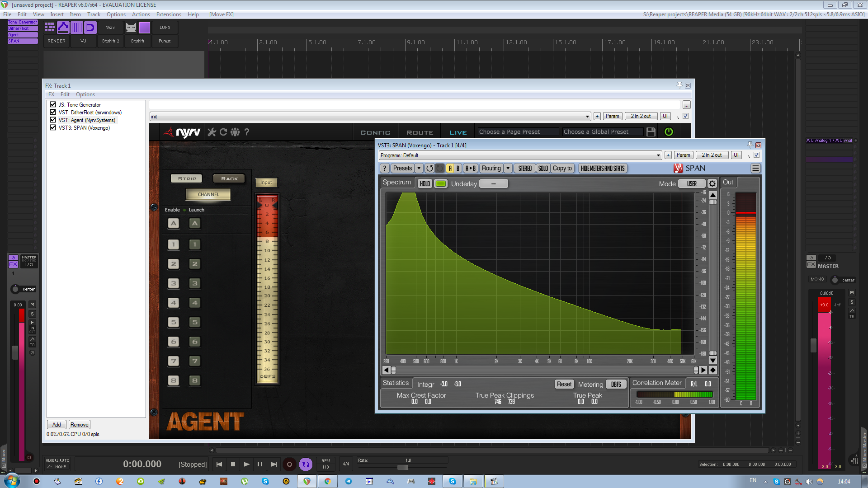Open SPAN help question mark button
Viewport: 868px width, 488px height.
[x=385, y=168]
